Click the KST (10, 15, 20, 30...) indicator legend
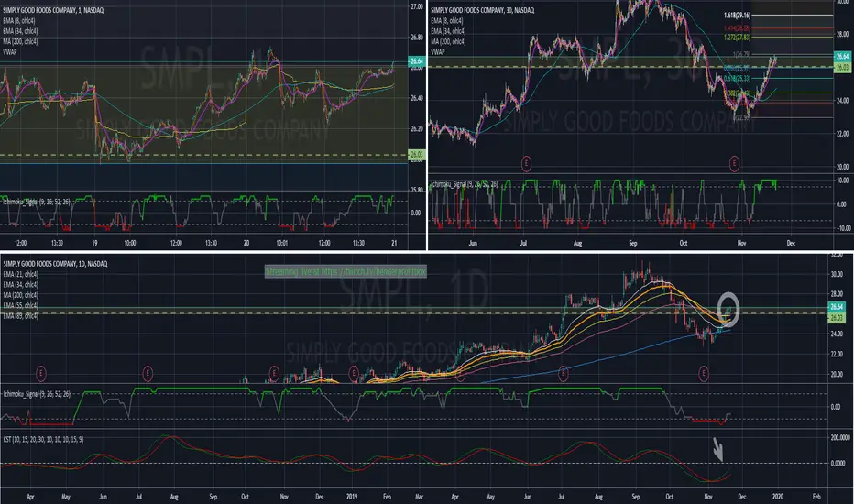 coord(43,439)
